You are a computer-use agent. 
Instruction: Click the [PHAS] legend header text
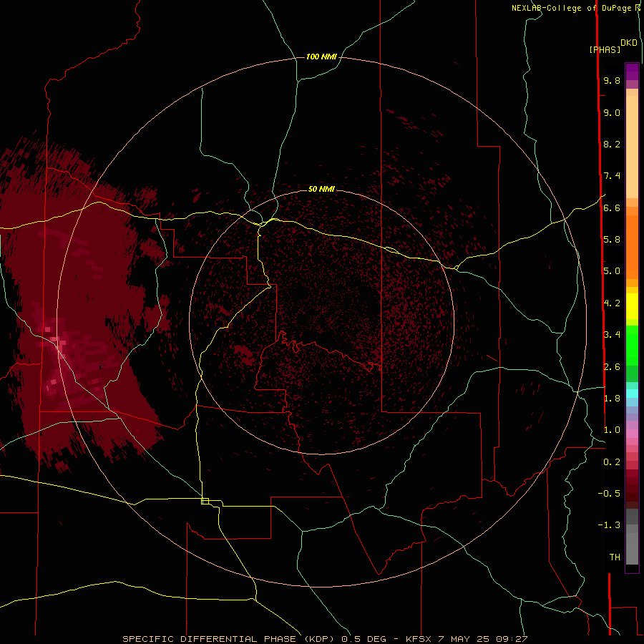point(605,49)
